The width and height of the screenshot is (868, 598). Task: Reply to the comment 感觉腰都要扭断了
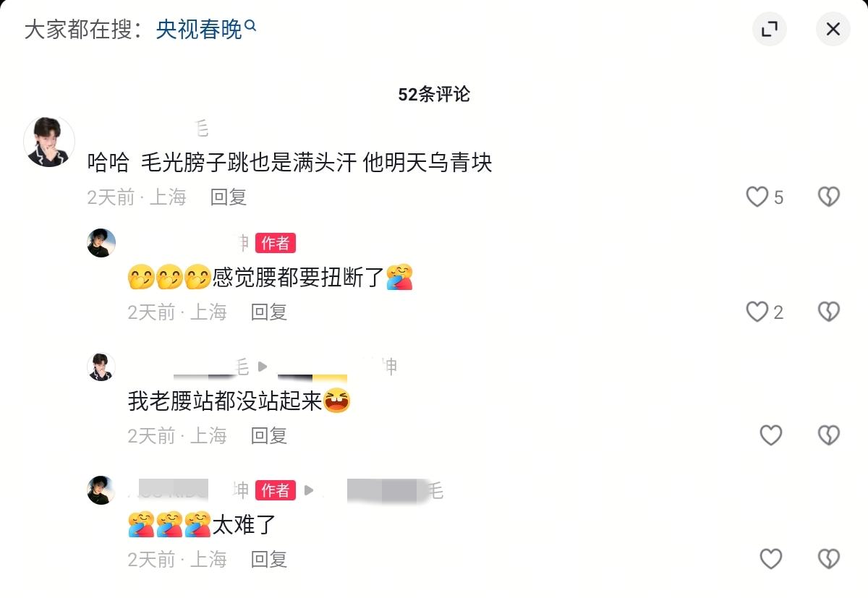(269, 312)
